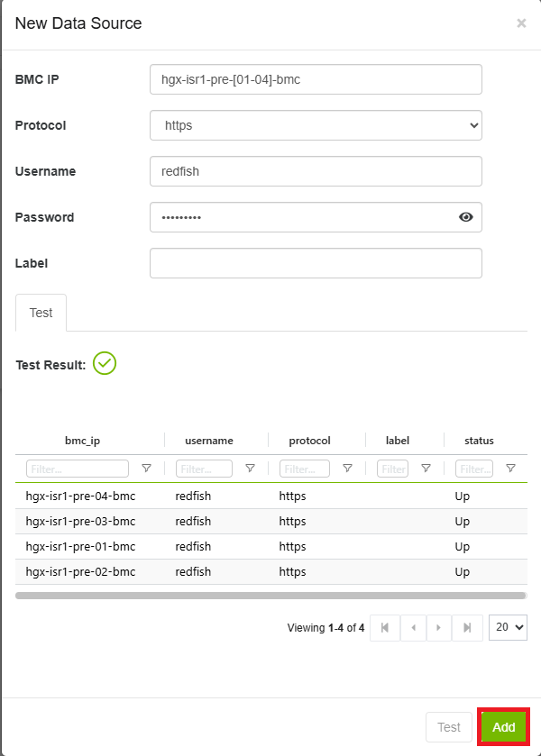The height and width of the screenshot is (756, 541).
Task: Click the bmc_ip column filter funnel icon
Action: pos(146,469)
